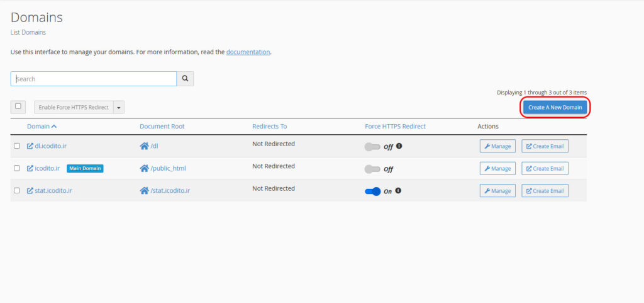Click 'List Domains' subtitle text
This screenshot has height=303, width=644.
[x=28, y=33]
